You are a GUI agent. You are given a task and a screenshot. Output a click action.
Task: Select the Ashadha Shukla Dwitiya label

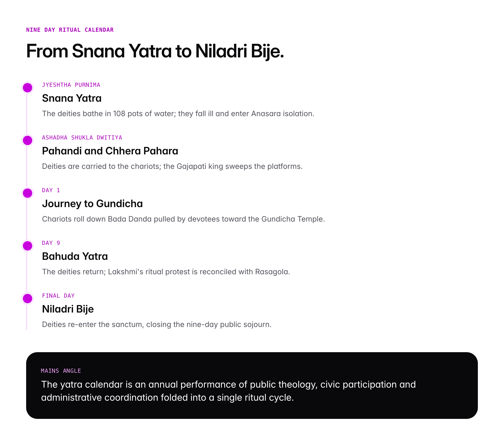click(82, 138)
